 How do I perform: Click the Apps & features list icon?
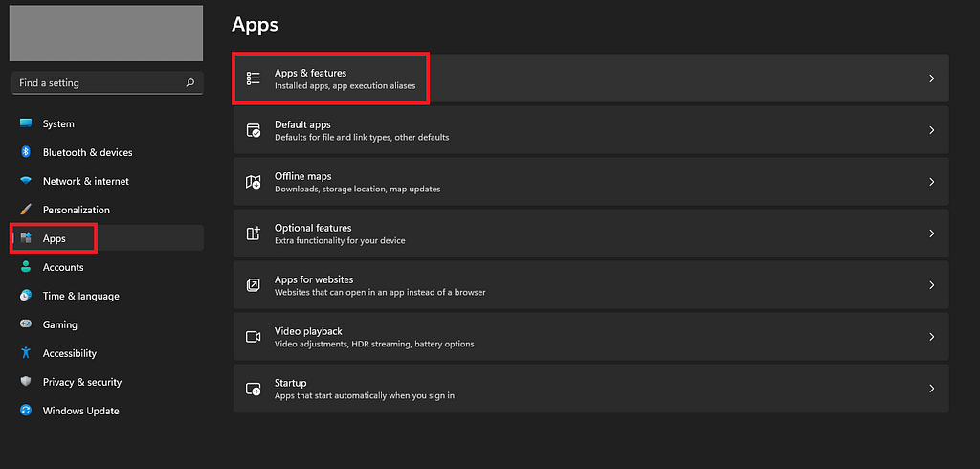coord(253,78)
